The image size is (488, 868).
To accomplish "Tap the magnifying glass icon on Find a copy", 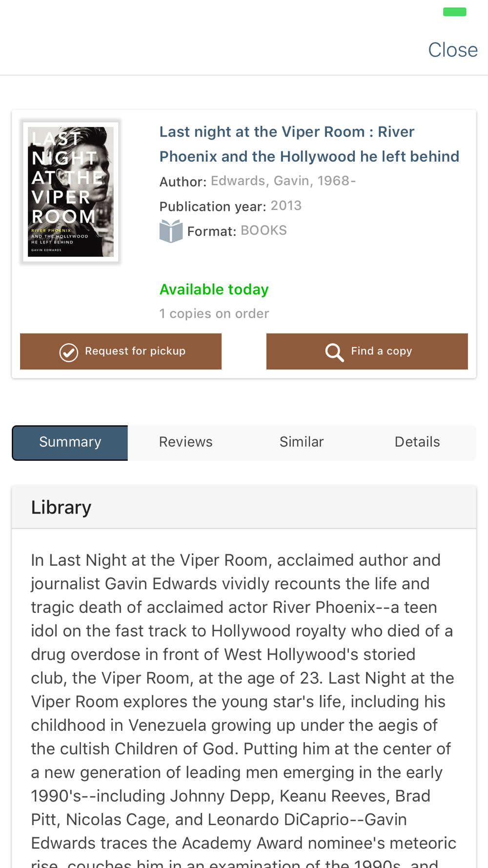I will (x=335, y=352).
